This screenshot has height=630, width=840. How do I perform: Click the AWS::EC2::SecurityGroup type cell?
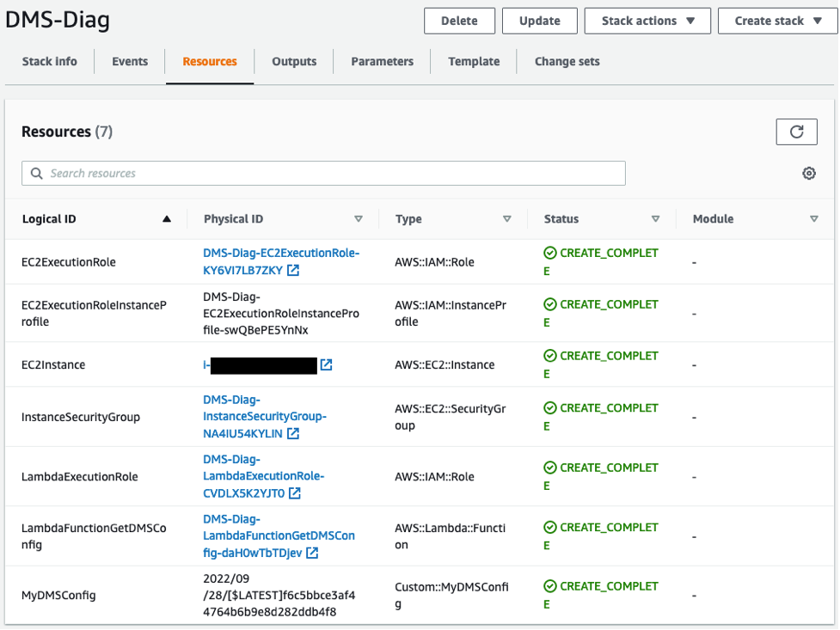450,417
